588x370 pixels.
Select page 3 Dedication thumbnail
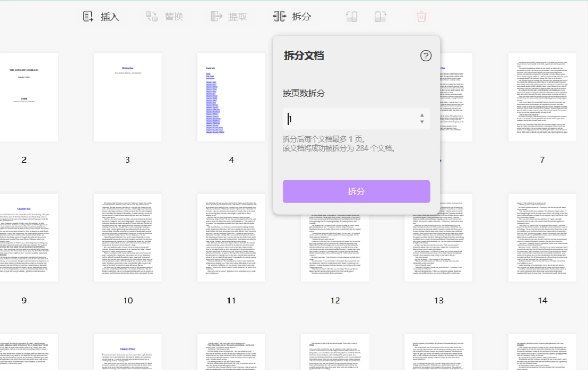click(x=127, y=97)
